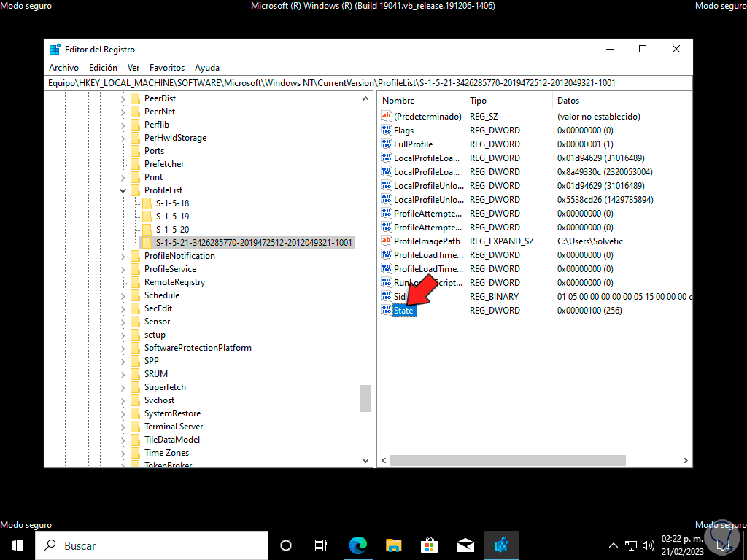Click the Schedule folder icon
Image resolution: width=747 pixels, height=560 pixels.
(x=135, y=295)
